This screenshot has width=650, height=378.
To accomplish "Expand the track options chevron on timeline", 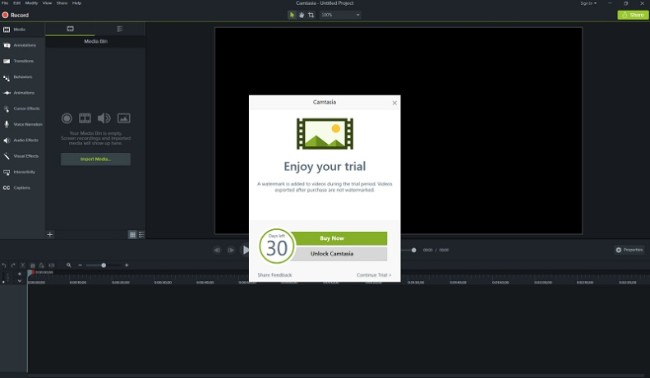I will coord(19,281).
